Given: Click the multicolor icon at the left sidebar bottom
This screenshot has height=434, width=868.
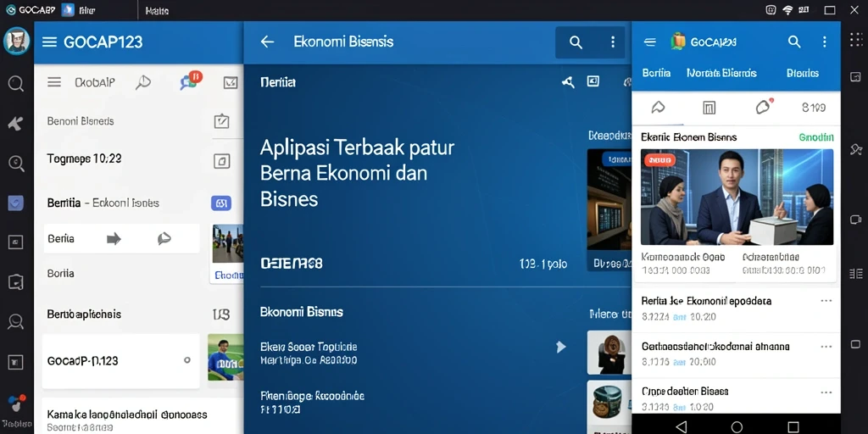Looking at the screenshot, I should point(15,402).
